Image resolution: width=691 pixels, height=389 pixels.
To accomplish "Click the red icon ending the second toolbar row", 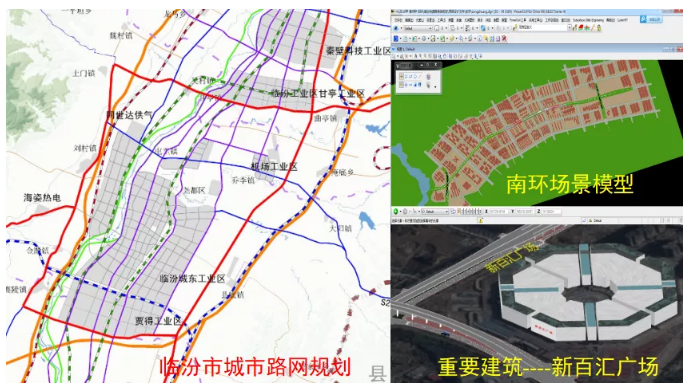I will click(x=504, y=39).
